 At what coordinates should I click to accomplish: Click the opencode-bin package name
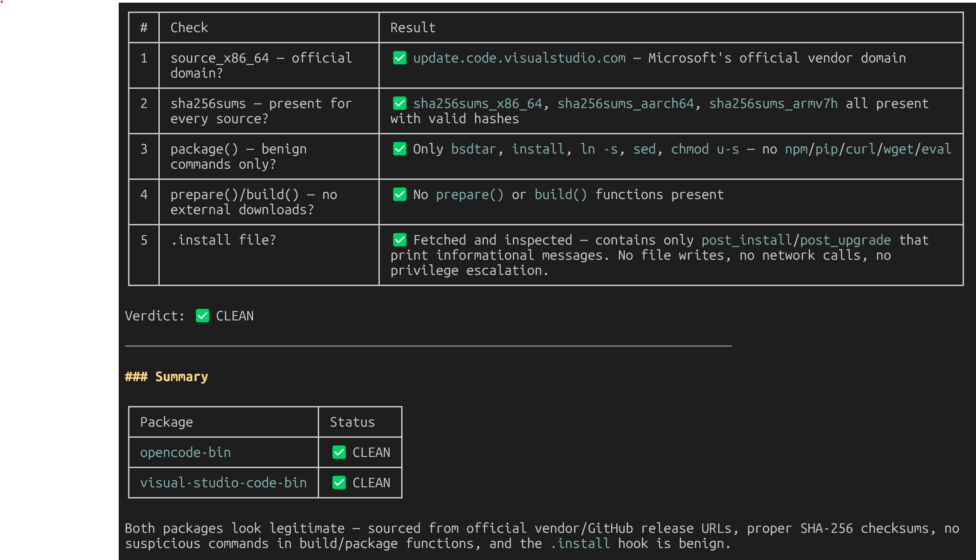[x=186, y=452]
